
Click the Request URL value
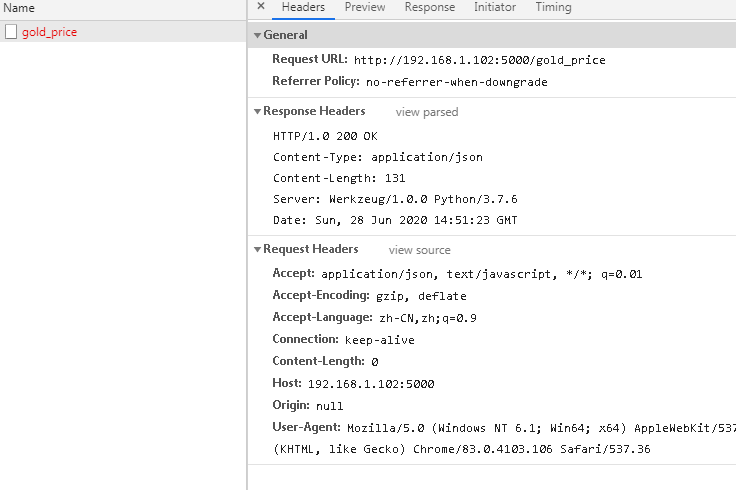pos(479,60)
